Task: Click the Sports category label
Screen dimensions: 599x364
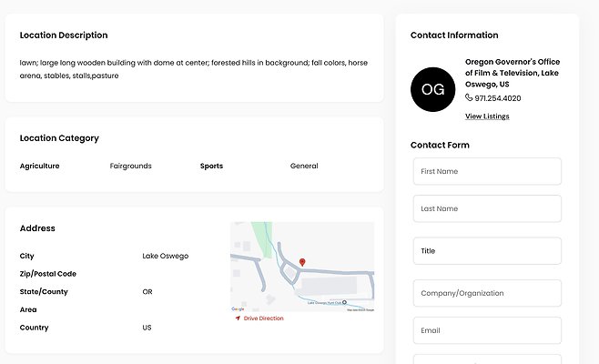Action: (211, 167)
